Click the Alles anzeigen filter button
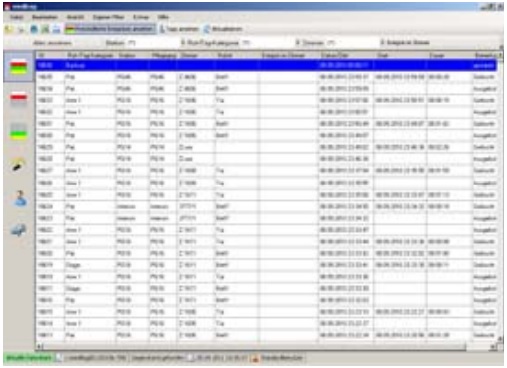 click(x=52, y=43)
